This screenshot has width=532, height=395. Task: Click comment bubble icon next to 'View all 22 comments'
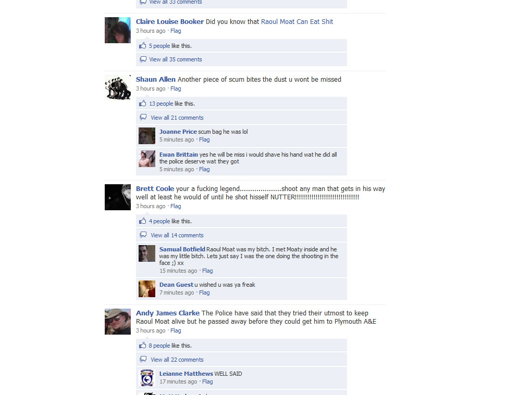tap(143, 359)
